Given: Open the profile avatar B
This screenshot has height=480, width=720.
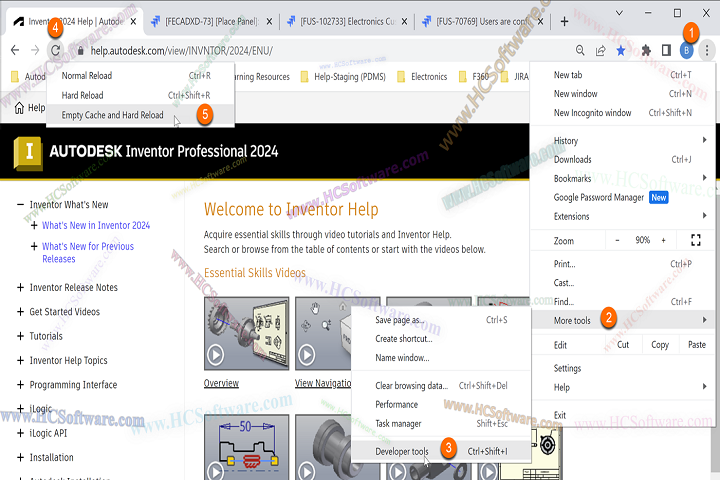Looking at the screenshot, I should point(686,51).
